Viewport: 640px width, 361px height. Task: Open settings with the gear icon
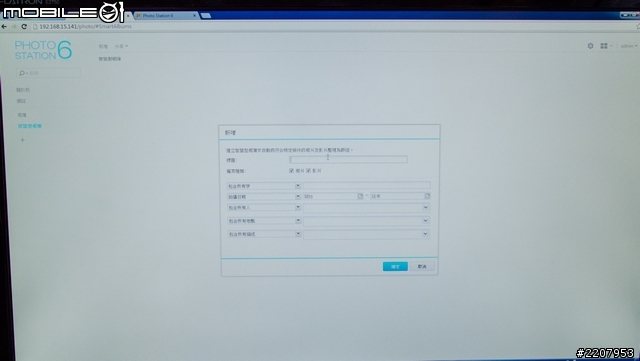590,46
